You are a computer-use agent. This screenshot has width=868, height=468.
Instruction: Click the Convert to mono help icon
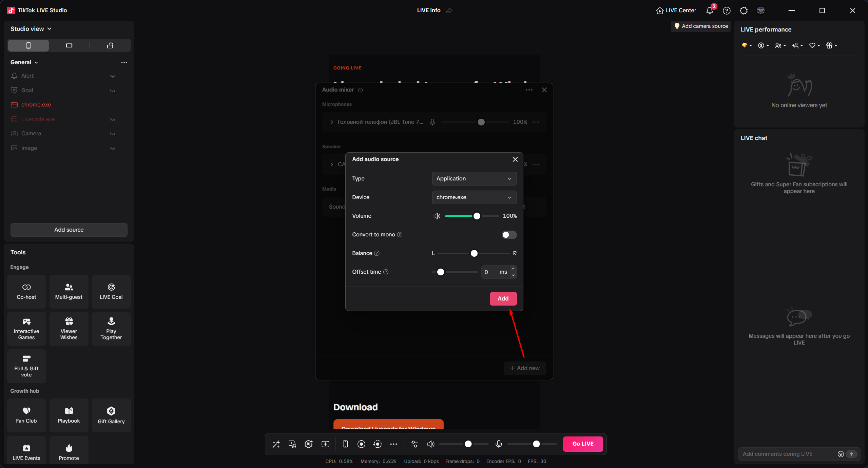(400, 235)
